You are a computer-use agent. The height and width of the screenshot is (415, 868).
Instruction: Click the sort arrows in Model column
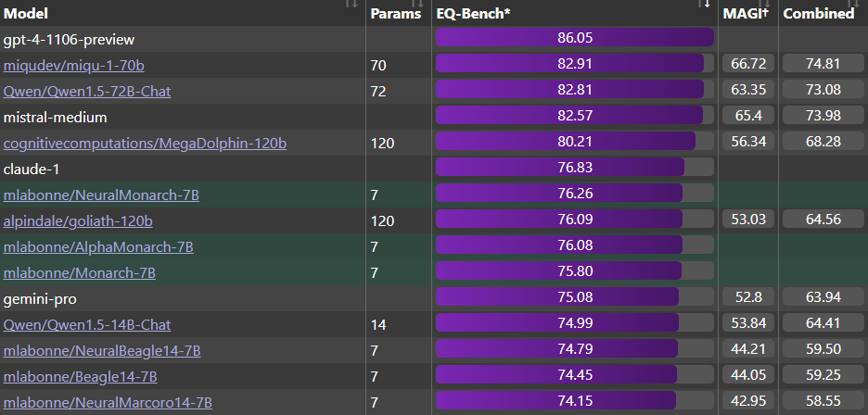pos(351,5)
